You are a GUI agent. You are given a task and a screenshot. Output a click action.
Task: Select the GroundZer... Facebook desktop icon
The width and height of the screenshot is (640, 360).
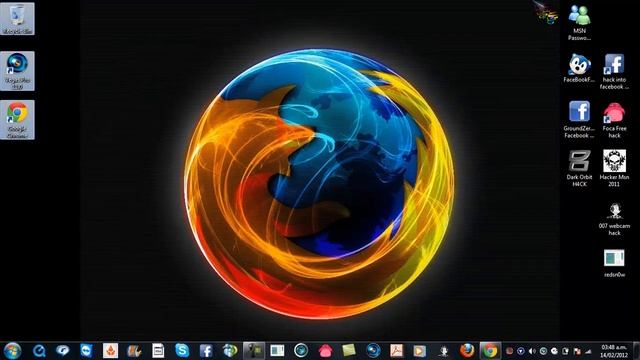pyautogui.click(x=579, y=120)
